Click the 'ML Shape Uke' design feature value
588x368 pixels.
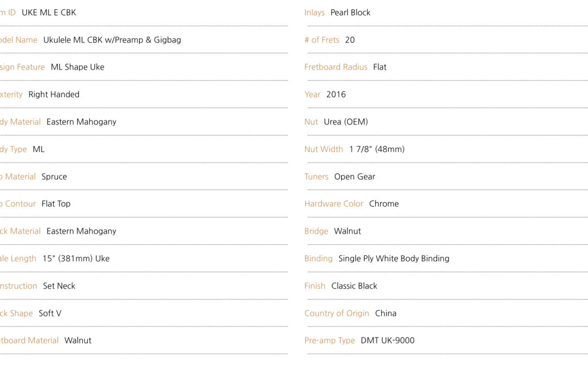click(78, 67)
